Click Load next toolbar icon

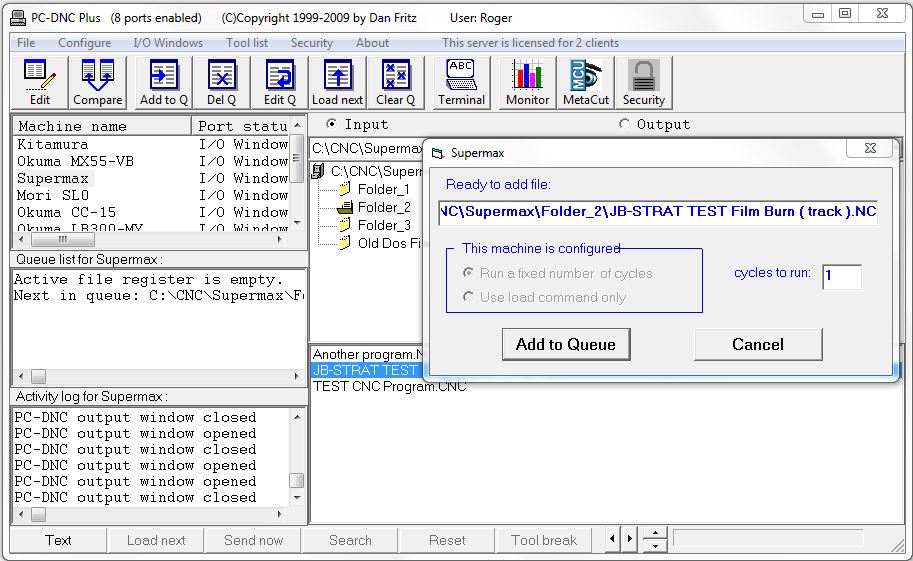(x=338, y=83)
